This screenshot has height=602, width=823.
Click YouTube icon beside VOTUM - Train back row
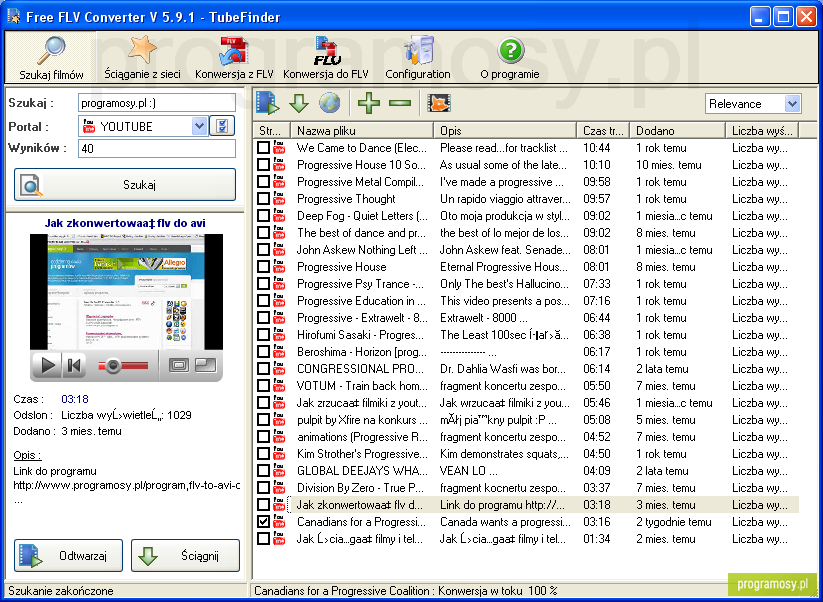(279, 386)
